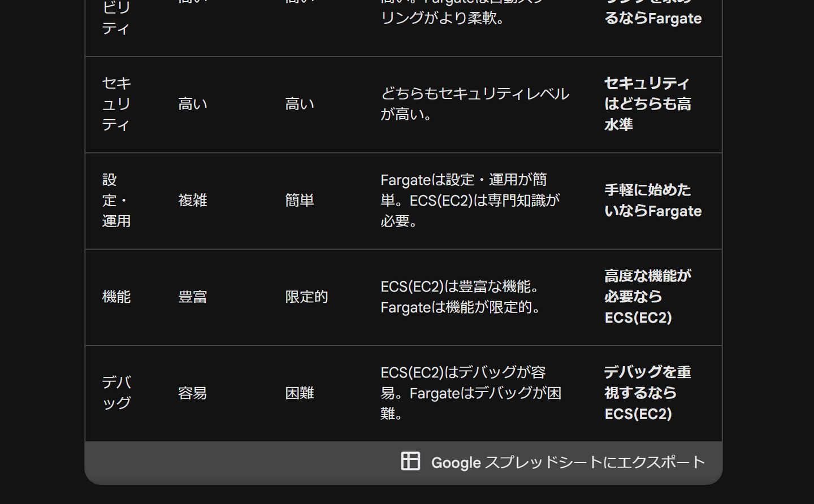814x504 pixels.
Task: Click the 限定的 cell
Action: [x=306, y=297]
